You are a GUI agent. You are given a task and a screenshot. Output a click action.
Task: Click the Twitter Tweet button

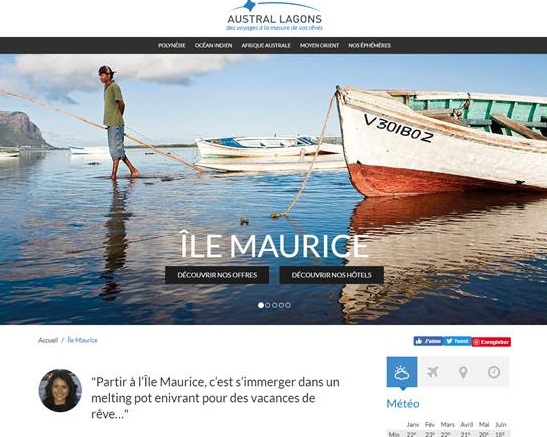(x=457, y=341)
